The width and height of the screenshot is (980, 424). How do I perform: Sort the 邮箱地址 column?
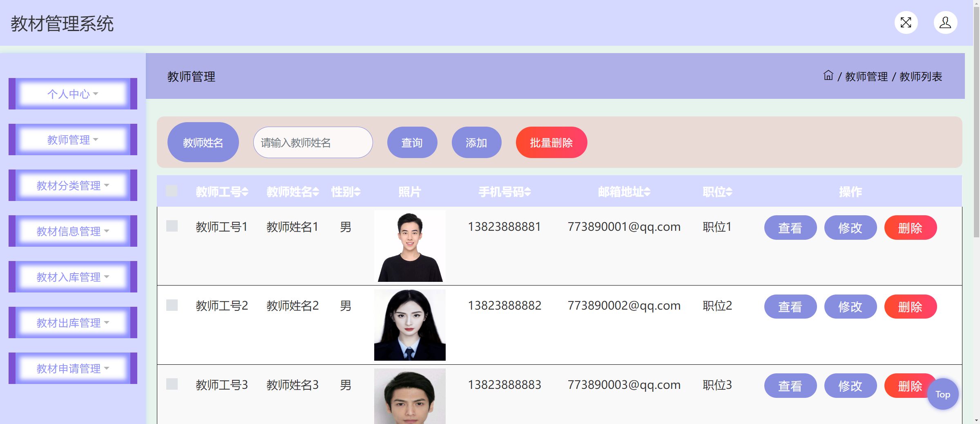coord(623,192)
